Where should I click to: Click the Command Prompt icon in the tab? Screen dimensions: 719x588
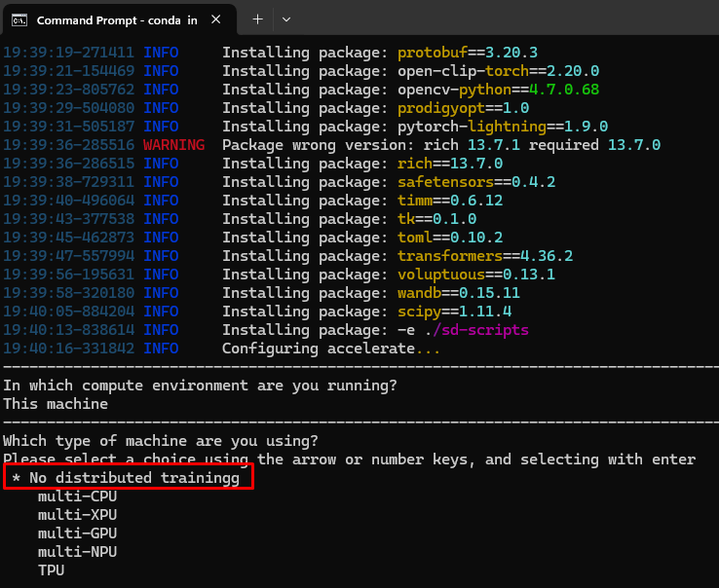pyautogui.click(x=19, y=19)
